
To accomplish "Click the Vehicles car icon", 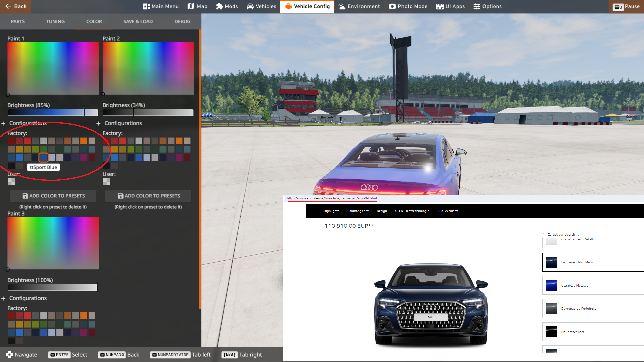I will pos(250,6).
